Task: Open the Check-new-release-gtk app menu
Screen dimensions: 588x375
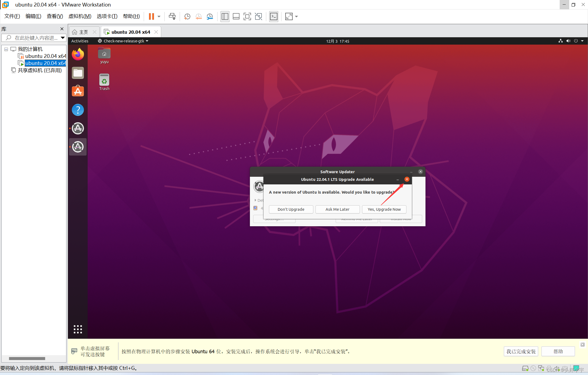Action: tap(123, 41)
